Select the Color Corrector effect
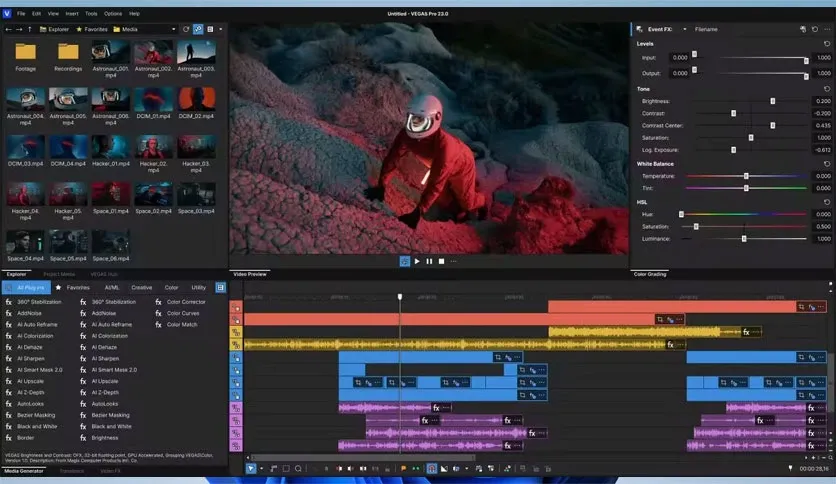The image size is (836, 484). pos(181,302)
